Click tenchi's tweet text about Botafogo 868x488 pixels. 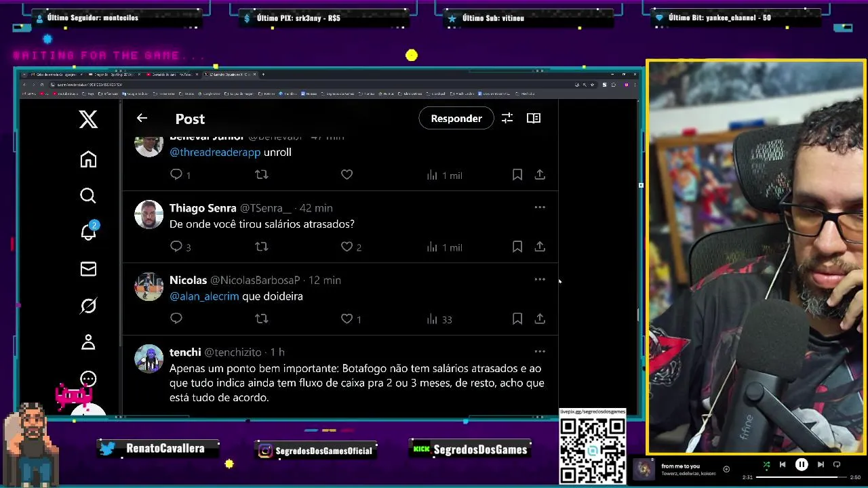click(x=357, y=383)
